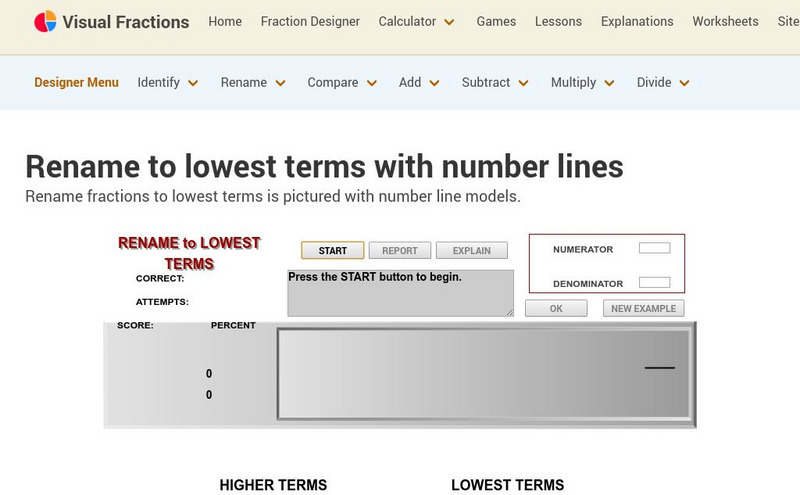This screenshot has width=800, height=495.
Task: Expand the Calculator dropdown menu
Action: click(x=416, y=21)
